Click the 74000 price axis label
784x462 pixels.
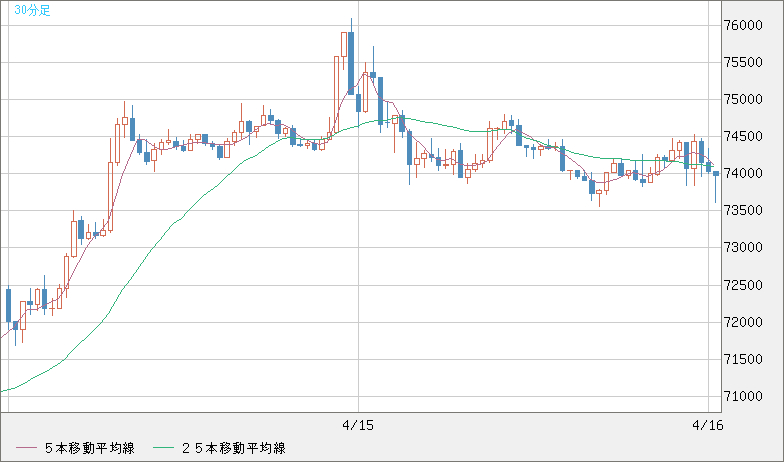click(742, 174)
